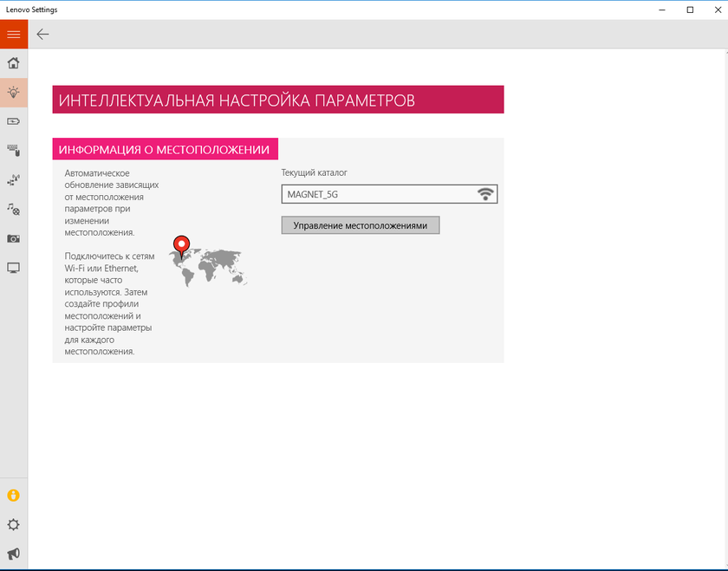
Task: Click the orange user info icon
Action: [13, 496]
